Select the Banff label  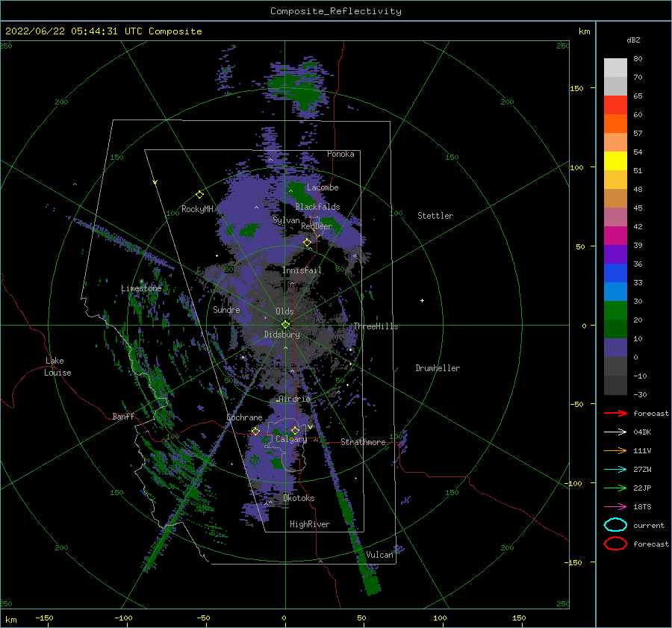click(123, 416)
